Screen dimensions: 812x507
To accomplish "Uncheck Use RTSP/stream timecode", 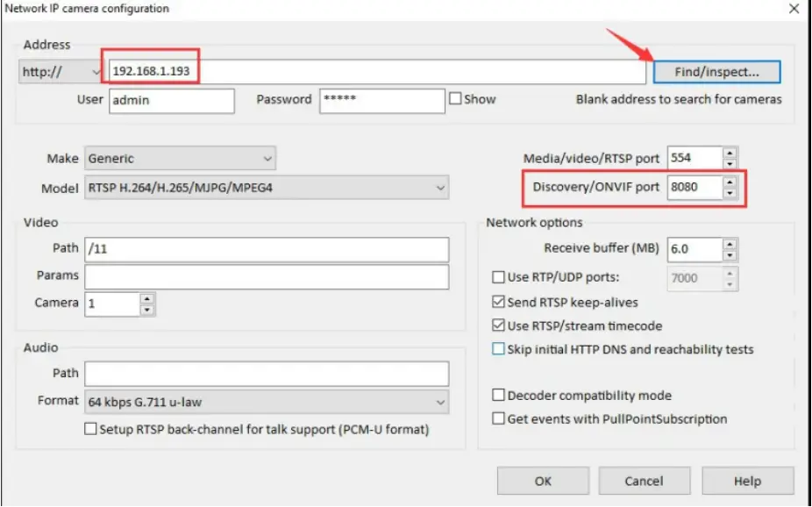I will click(499, 325).
